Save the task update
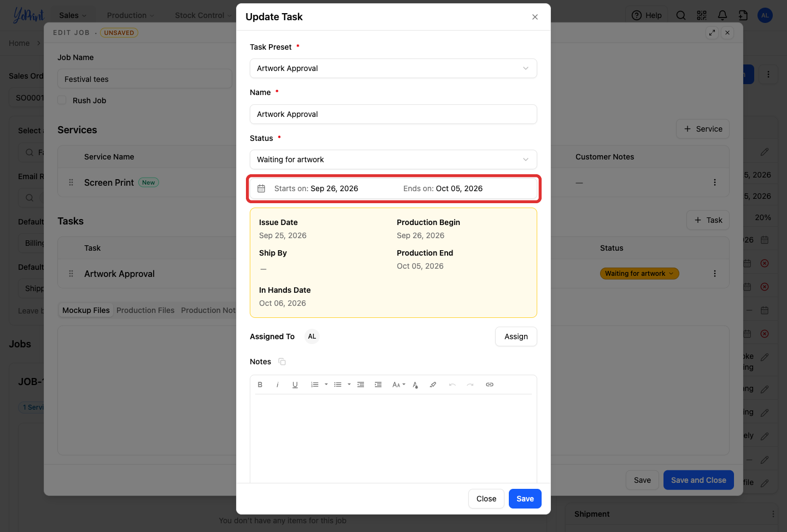 click(525, 499)
